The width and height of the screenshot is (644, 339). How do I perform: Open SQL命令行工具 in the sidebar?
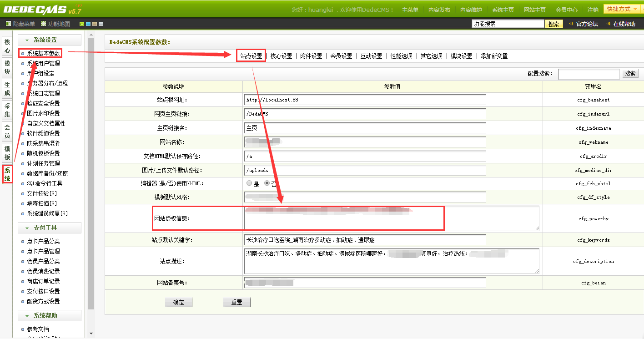click(x=45, y=183)
